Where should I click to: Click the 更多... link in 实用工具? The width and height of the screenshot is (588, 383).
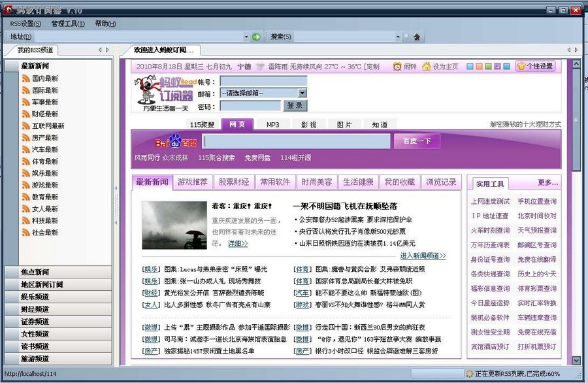(x=548, y=183)
